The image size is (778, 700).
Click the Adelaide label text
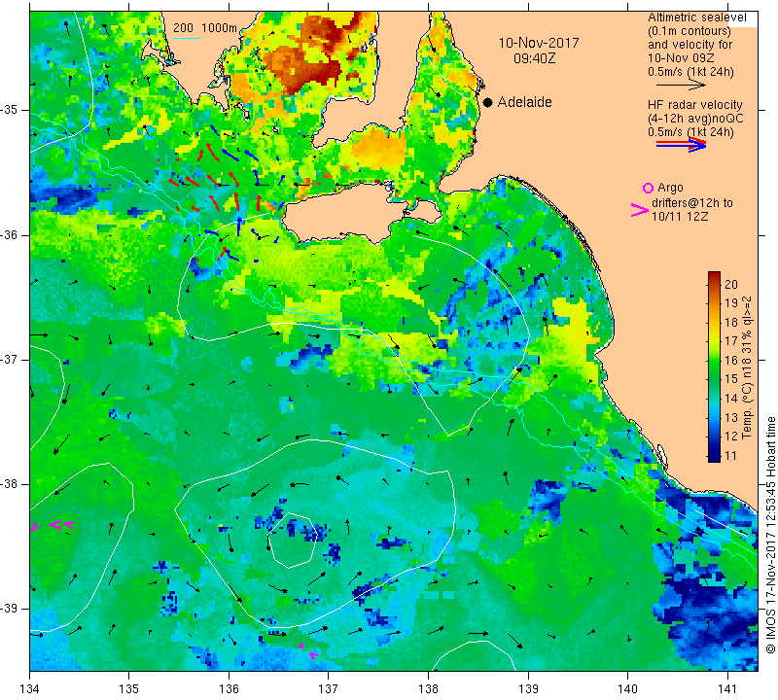click(524, 102)
